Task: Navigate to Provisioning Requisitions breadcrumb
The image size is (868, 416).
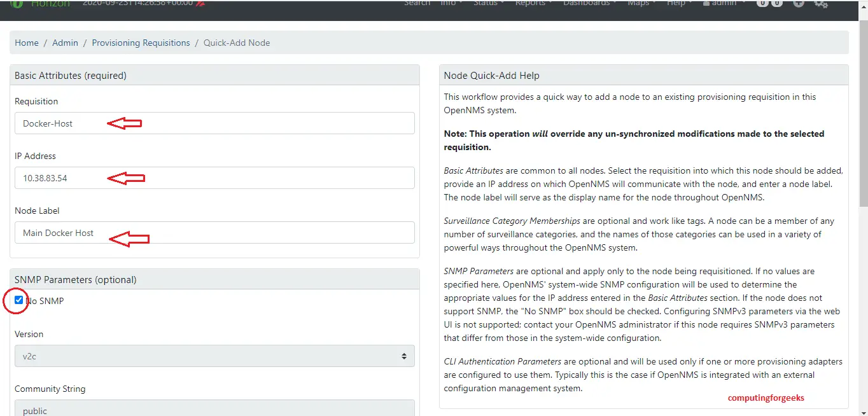Action: click(x=141, y=43)
